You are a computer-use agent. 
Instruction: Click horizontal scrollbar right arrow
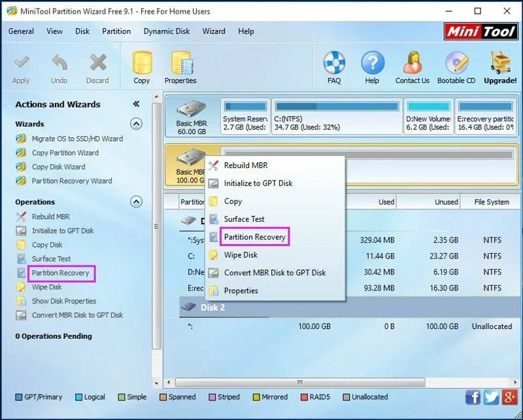point(515,382)
